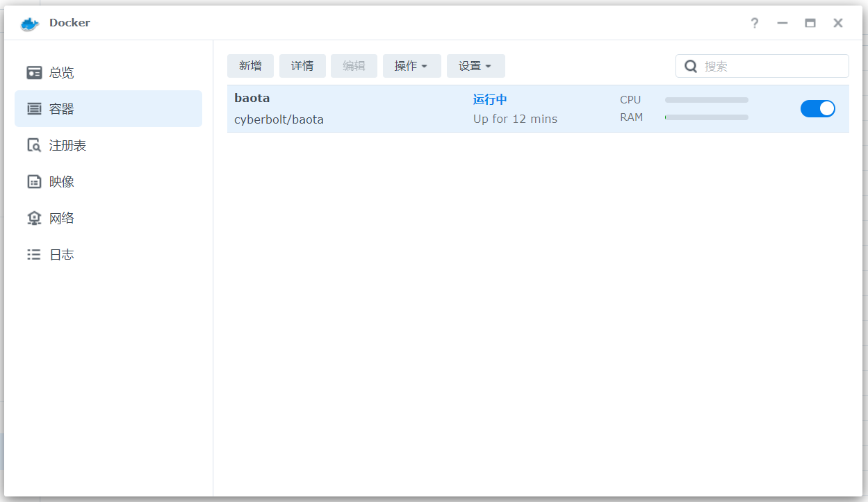Toggle off the baota container switch
The width and height of the screenshot is (868, 502).
click(x=818, y=108)
